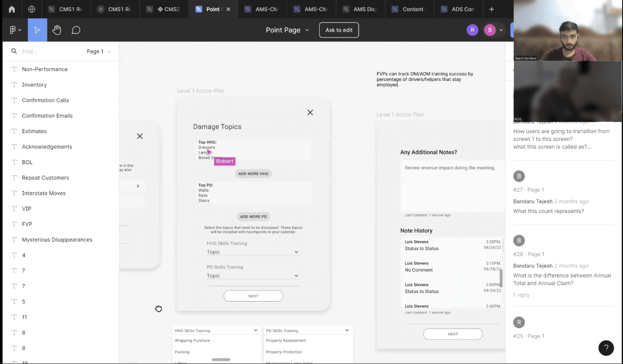
Task: Click the ADD MORE HHG button
Action: pyautogui.click(x=253, y=174)
